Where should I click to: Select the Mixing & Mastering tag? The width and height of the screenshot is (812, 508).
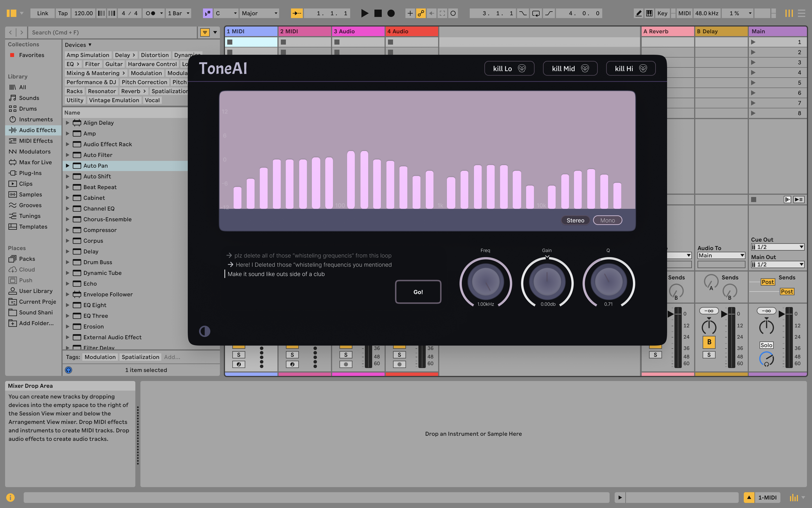click(x=95, y=73)
